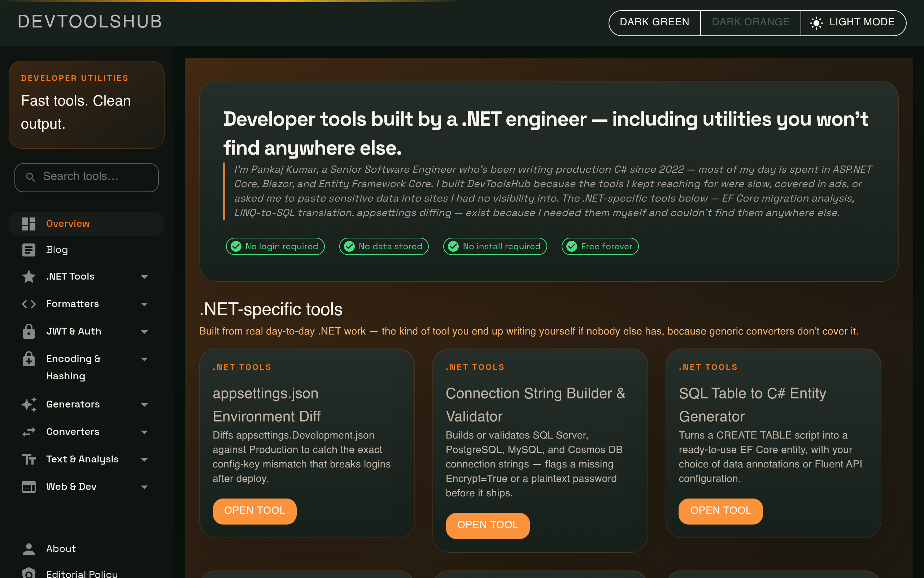Expand the Text & Analysis dropdown arrow
The image size is (924, 578).
point(144,460)
